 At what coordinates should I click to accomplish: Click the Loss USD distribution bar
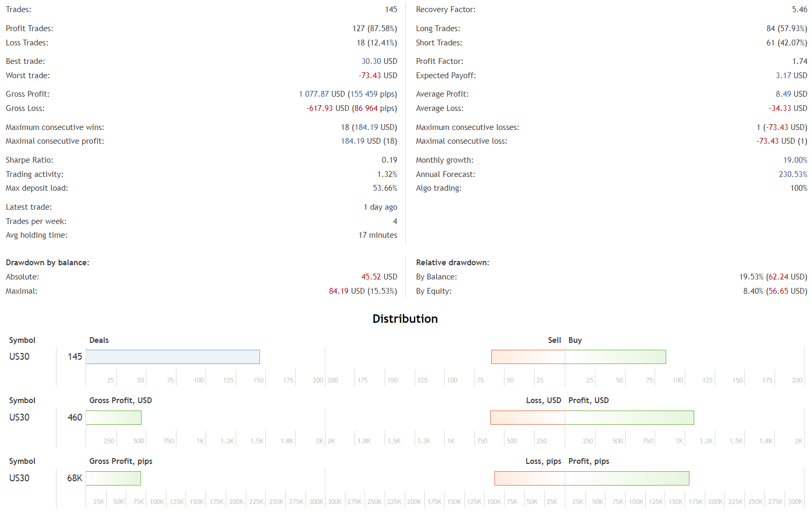[x=528, y=417]
